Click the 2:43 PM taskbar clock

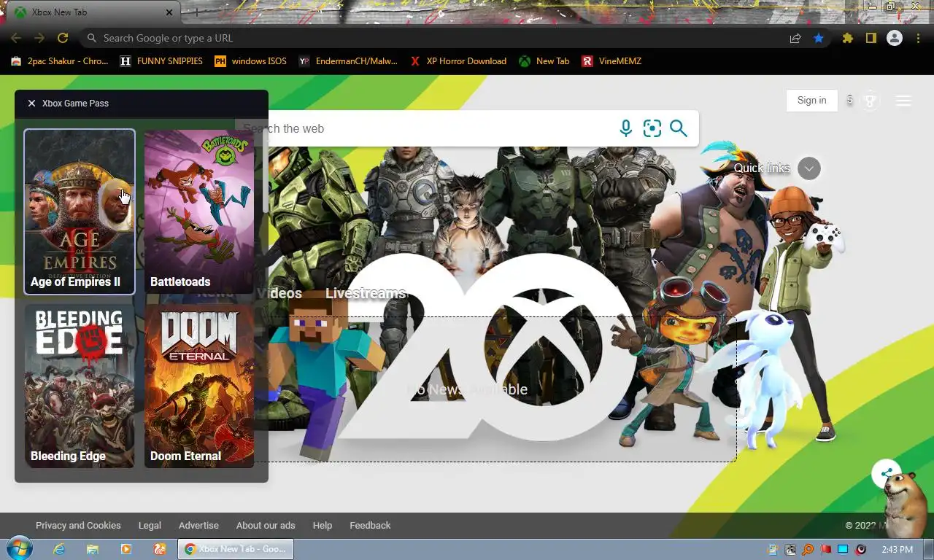coord(897,550)
